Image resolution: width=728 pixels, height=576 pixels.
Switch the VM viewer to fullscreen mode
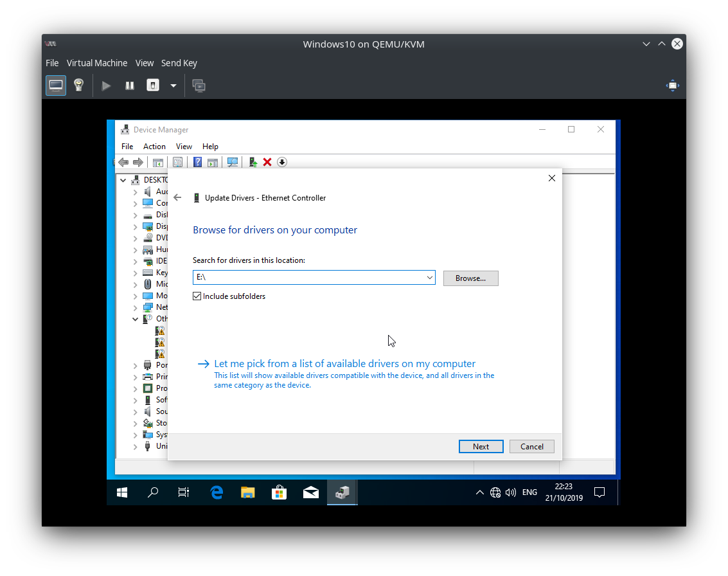[672, 85]
